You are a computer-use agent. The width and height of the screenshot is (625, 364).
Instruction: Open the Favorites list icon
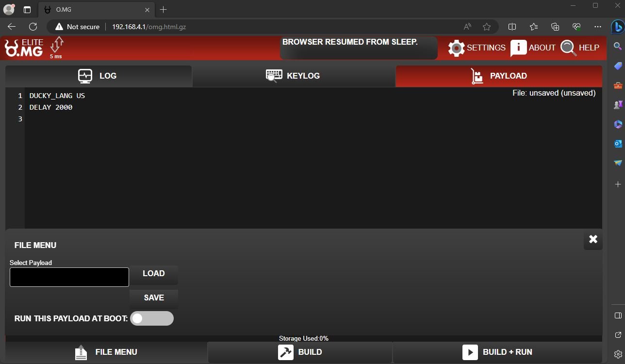534,27
